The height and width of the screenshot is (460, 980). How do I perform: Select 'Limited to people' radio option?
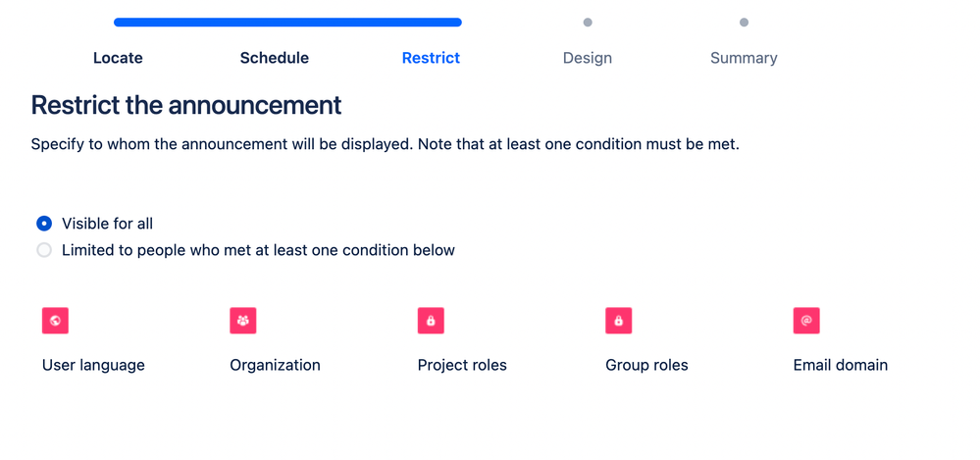(x=44, y=250)
